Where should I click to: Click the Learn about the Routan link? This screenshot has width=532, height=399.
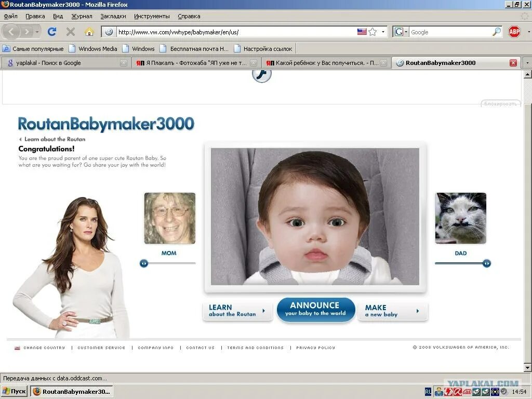[52, 139]
